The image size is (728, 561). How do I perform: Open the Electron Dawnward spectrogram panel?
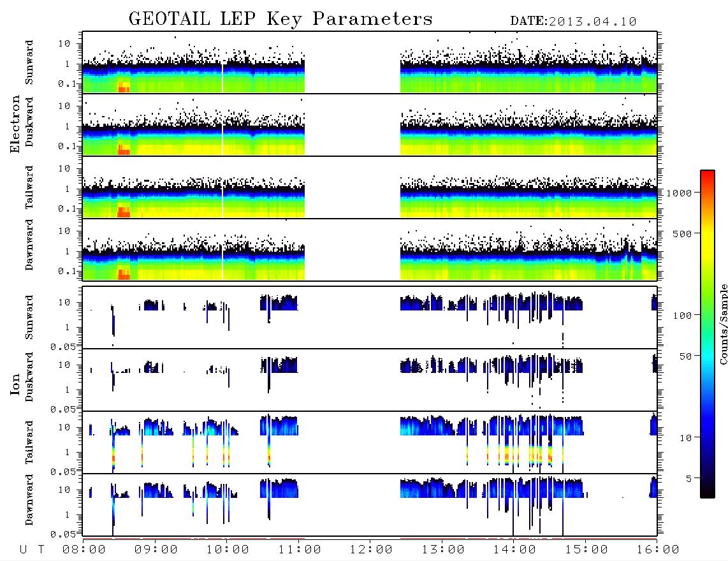pos(370,250)
